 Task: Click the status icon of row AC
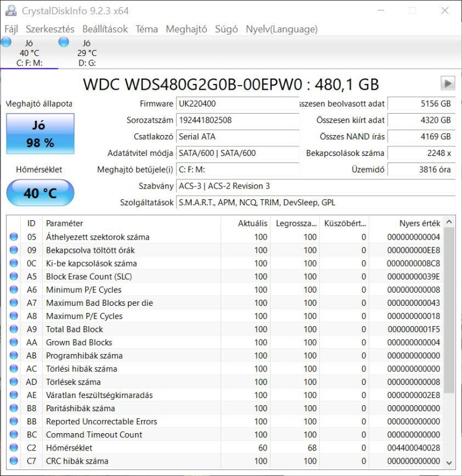pyautogui.click(x=14, y=368)
